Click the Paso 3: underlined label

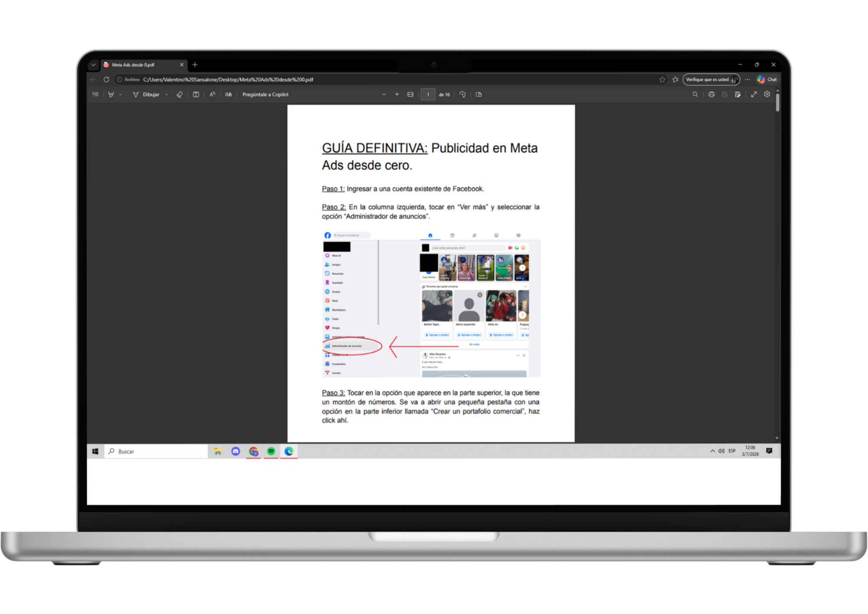tap(333, 393)
